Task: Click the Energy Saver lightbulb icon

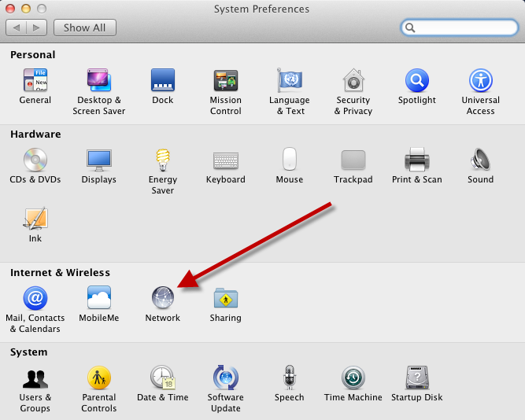Action: pos(163,160)
